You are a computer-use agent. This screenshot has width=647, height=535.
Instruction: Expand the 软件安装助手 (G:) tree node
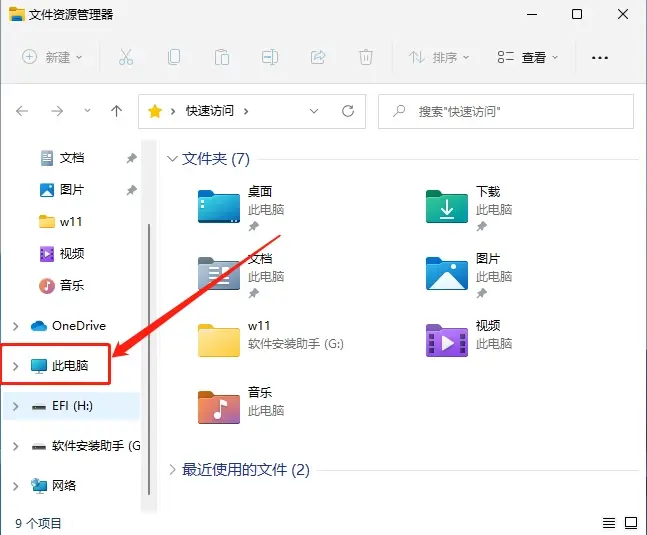pos(16,446)
